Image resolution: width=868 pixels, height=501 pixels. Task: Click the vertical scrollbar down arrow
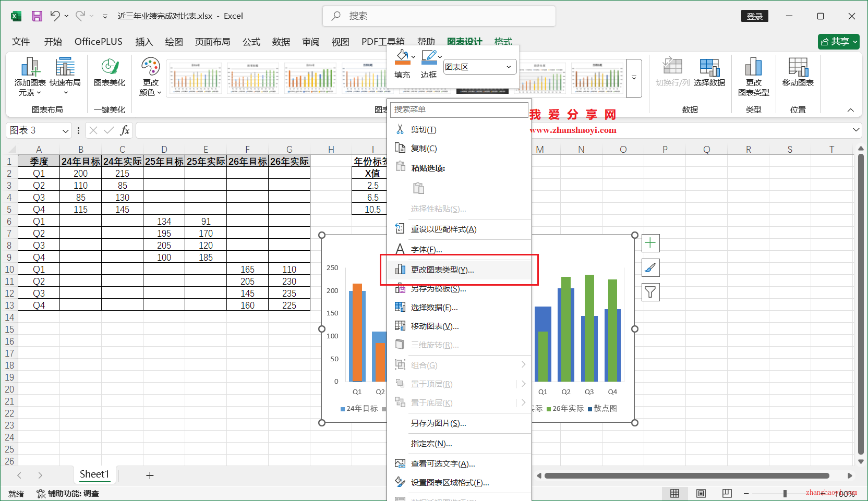coord(861,461)
